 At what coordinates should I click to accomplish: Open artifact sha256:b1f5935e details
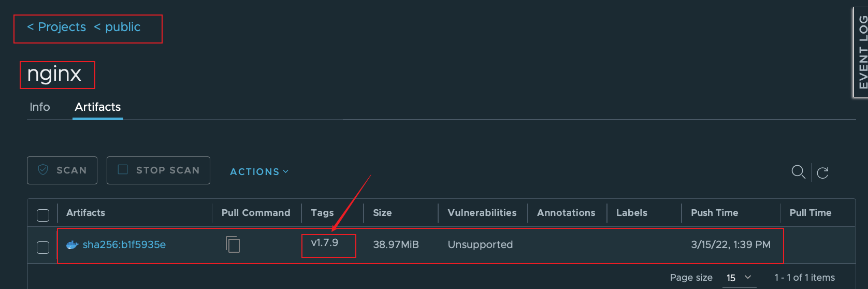click(124, 244)
